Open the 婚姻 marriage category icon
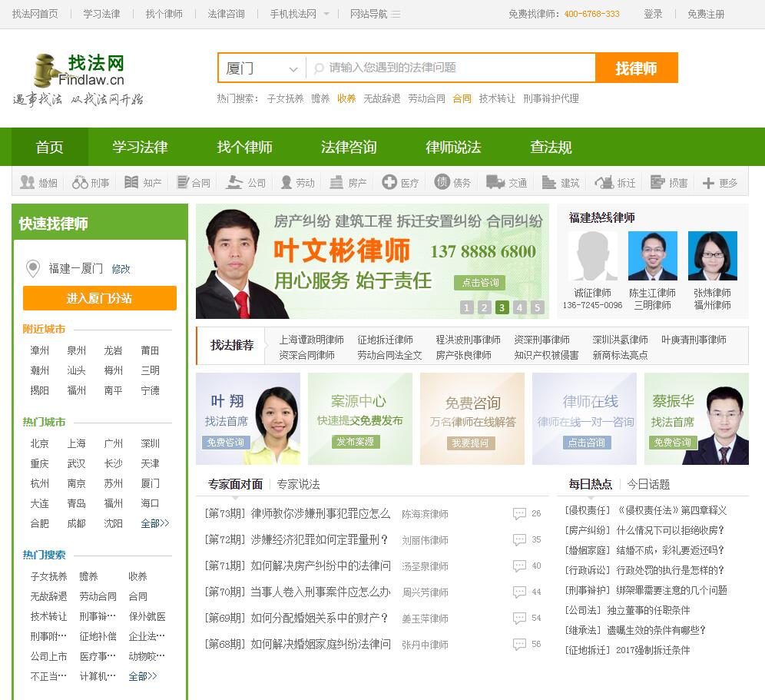The height and width of the screenshot is (700, 765). [x=28, y=183]
